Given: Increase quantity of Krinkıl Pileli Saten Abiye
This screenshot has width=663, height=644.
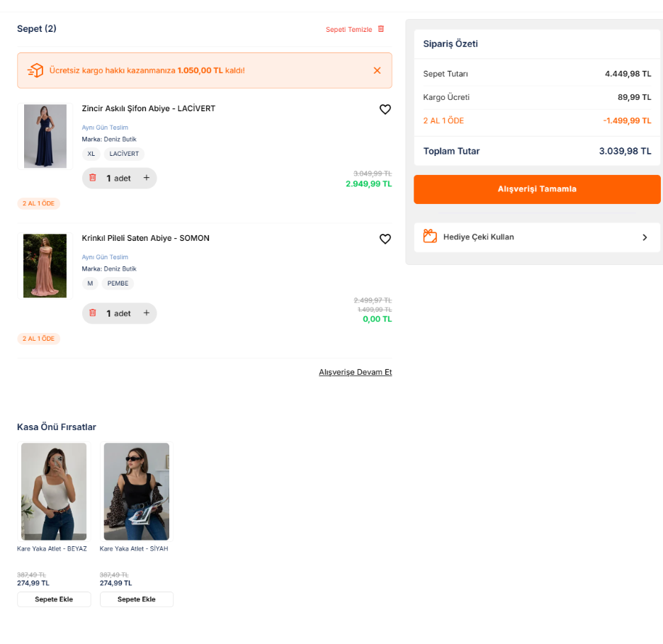Looking at the screenshot, I should pyautogui.click(x=147, y=313).
